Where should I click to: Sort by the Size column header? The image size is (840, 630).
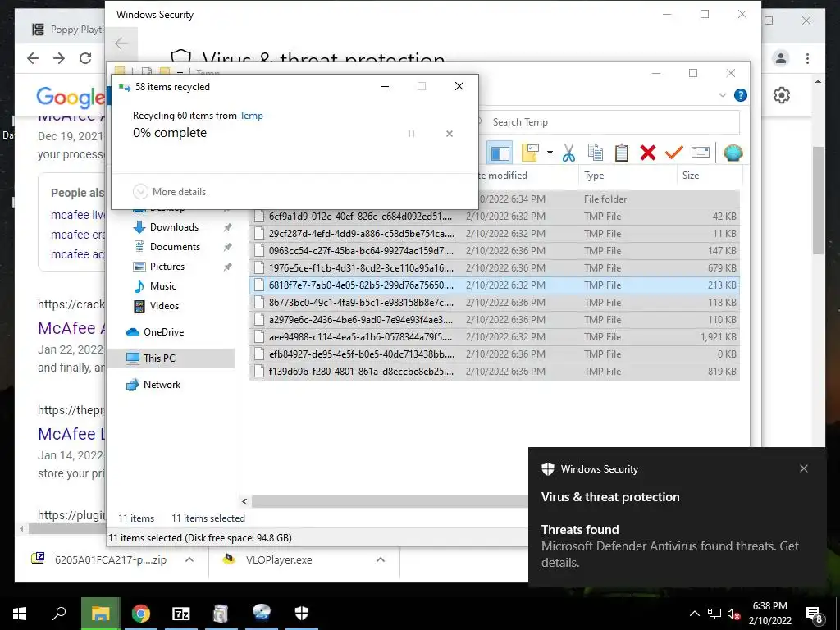[x=710, y=176]
